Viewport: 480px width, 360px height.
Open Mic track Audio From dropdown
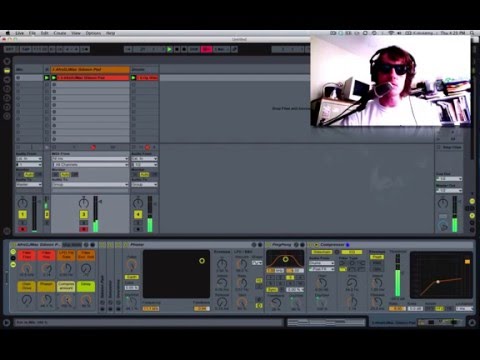[x=29, y=159]
